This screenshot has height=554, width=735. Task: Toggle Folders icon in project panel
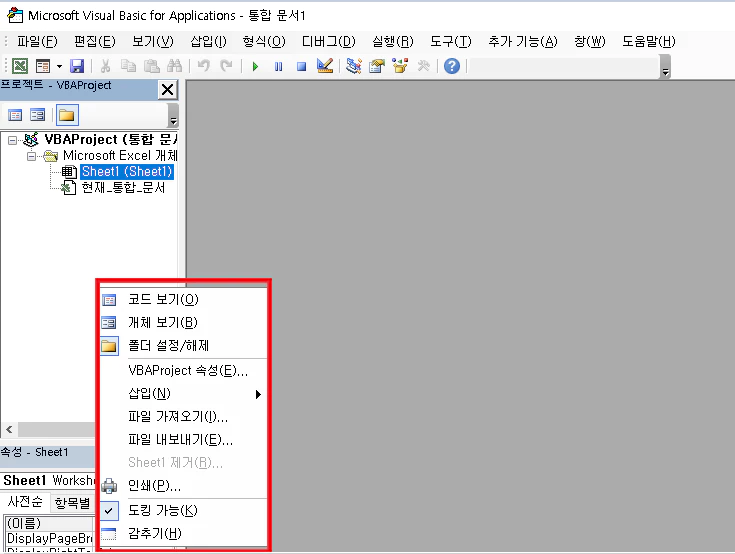67,115
